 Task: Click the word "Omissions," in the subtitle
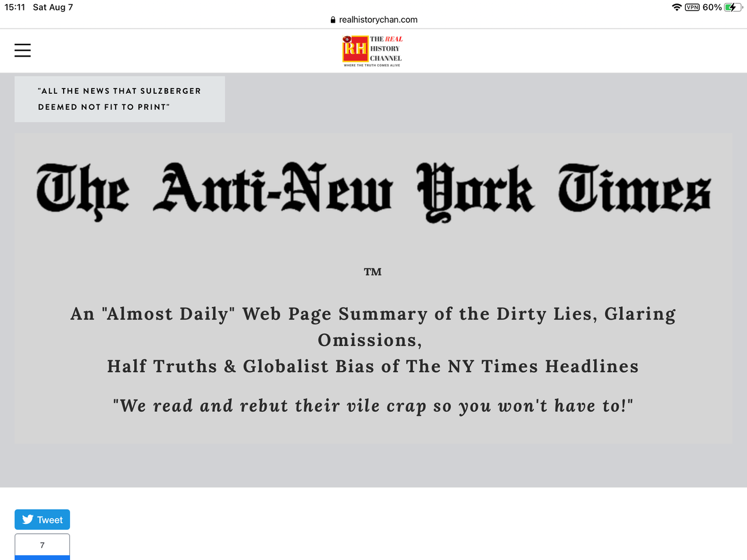(370, 340)
